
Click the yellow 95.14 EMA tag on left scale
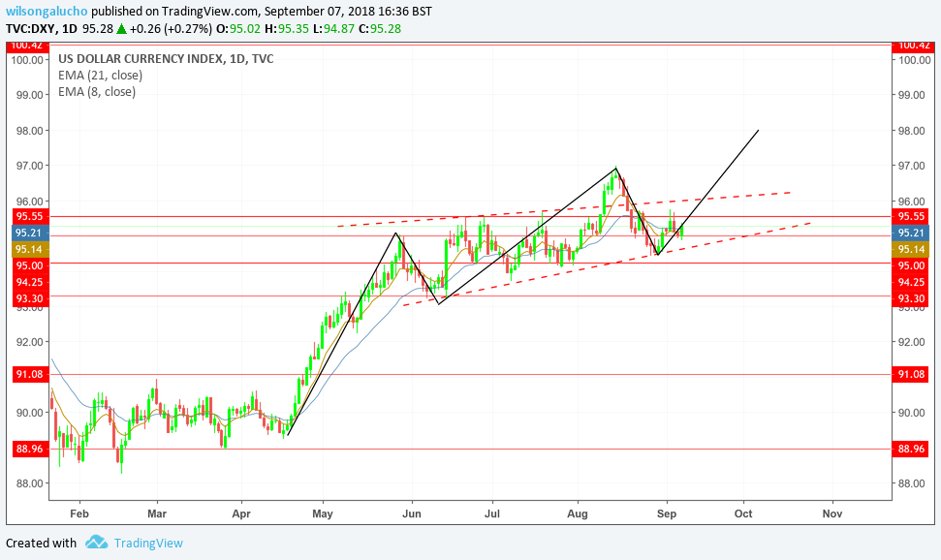point(29,249)
